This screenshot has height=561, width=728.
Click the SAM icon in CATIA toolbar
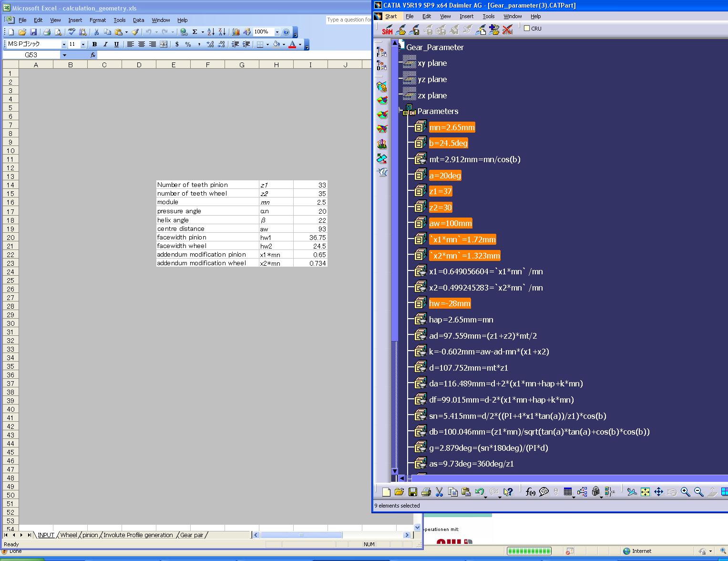[387, 30]
